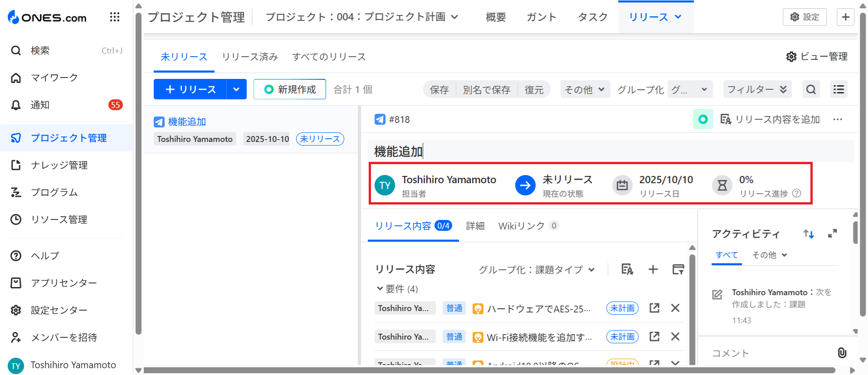868x375 pixels.
Task: Select the Wikiリンク tab
Action: [x=528, y=226]
